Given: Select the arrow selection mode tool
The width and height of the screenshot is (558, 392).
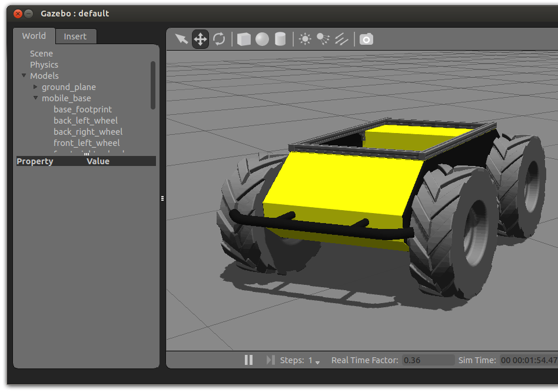Looking at the screenshot, I should [x=181, y=39].
